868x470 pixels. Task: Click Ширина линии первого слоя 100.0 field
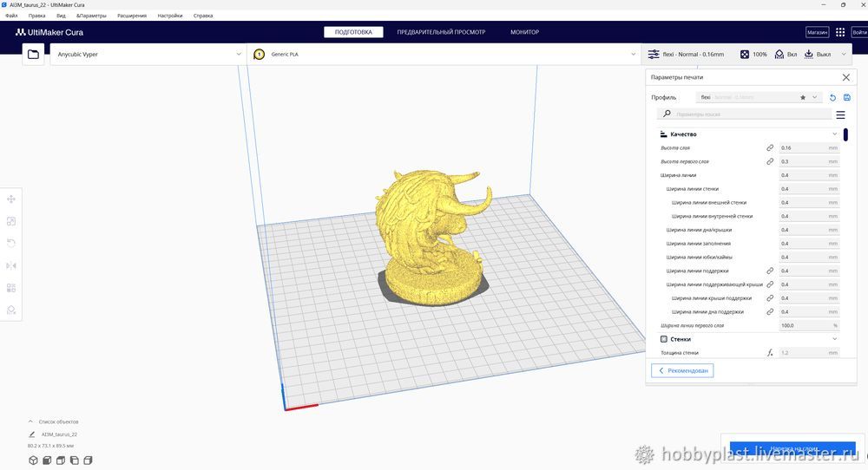[x=809, y=326]
